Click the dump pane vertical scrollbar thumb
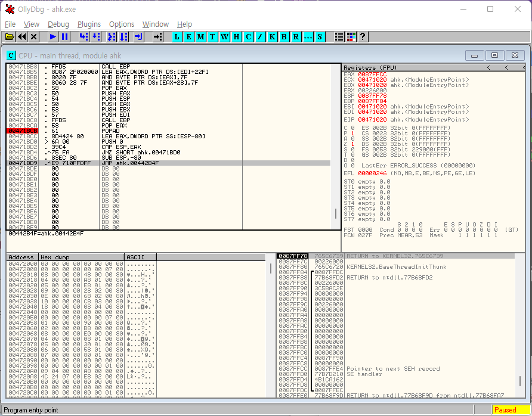532x416 pixels. coord(271,269)
